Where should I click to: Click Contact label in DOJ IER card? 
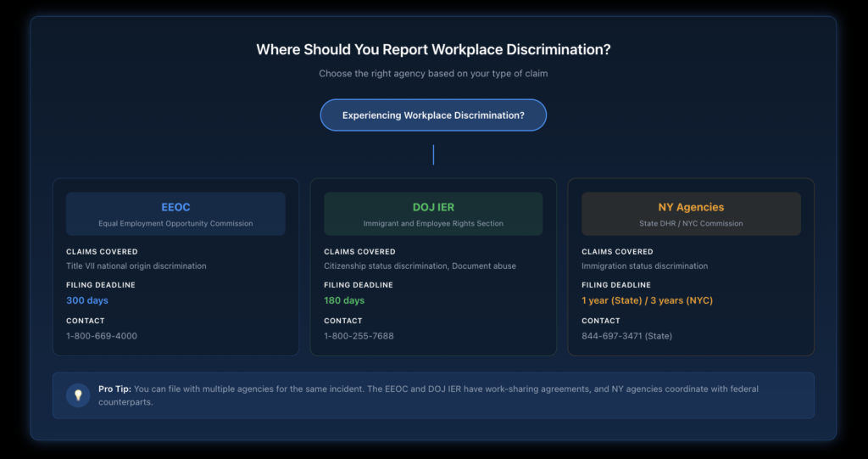[x=343, y=321]
